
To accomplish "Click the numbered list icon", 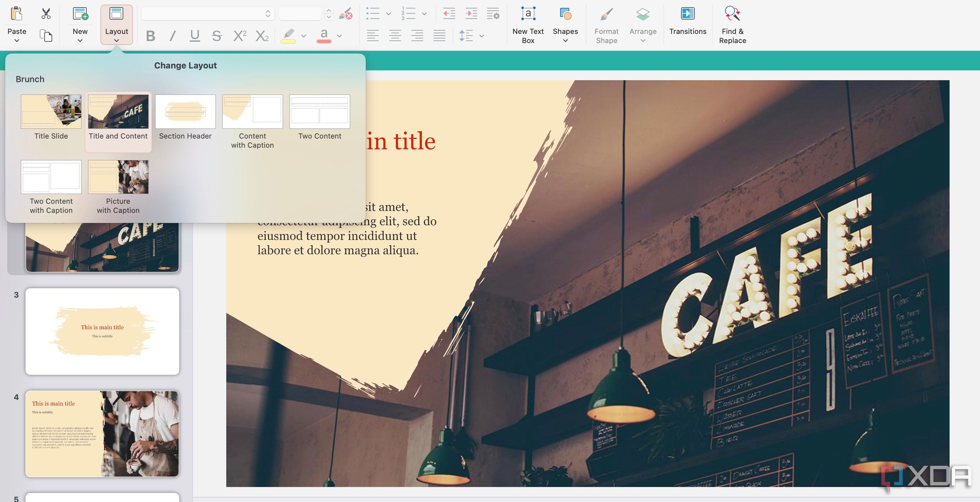I will [408, 14].
